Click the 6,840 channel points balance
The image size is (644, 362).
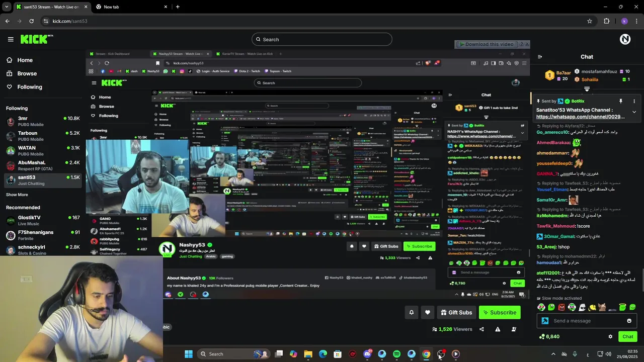click(549, 336)
